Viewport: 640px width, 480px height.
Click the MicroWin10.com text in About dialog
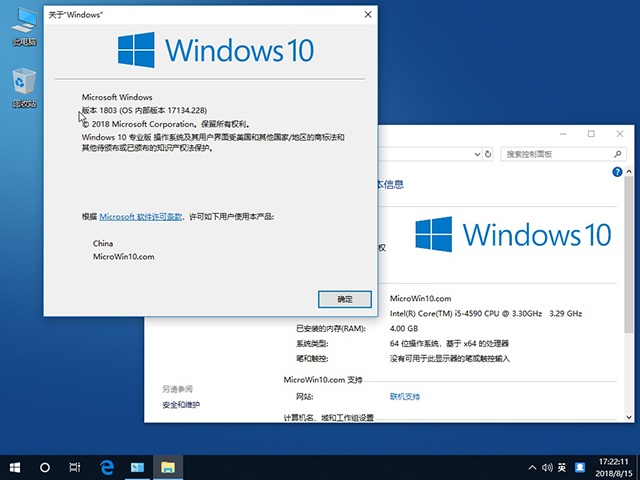(124, 257)
